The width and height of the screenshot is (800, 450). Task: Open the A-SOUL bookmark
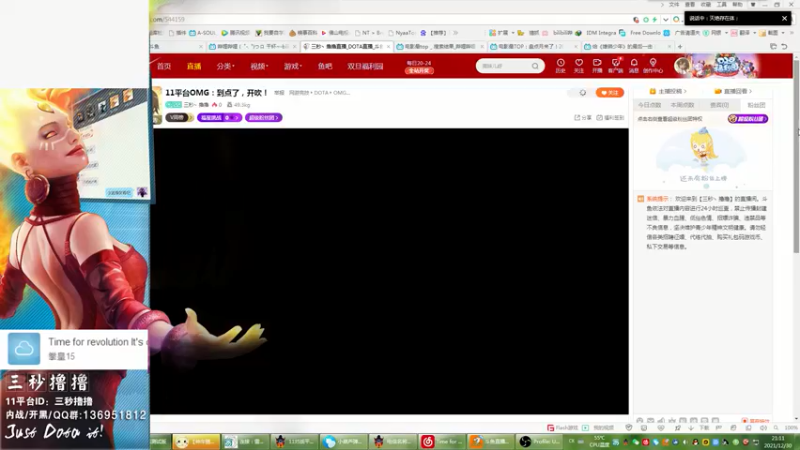tap(203, 33)
